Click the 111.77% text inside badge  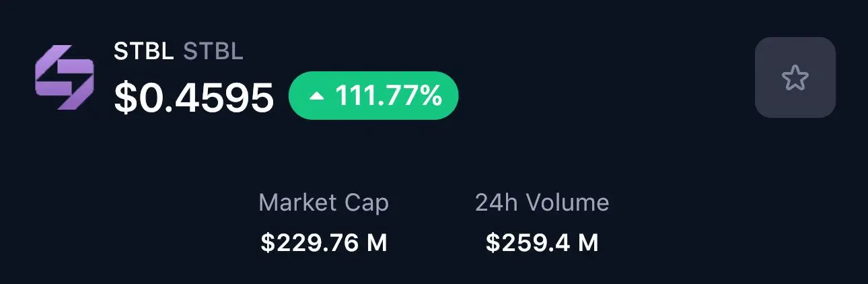[389, 96]
